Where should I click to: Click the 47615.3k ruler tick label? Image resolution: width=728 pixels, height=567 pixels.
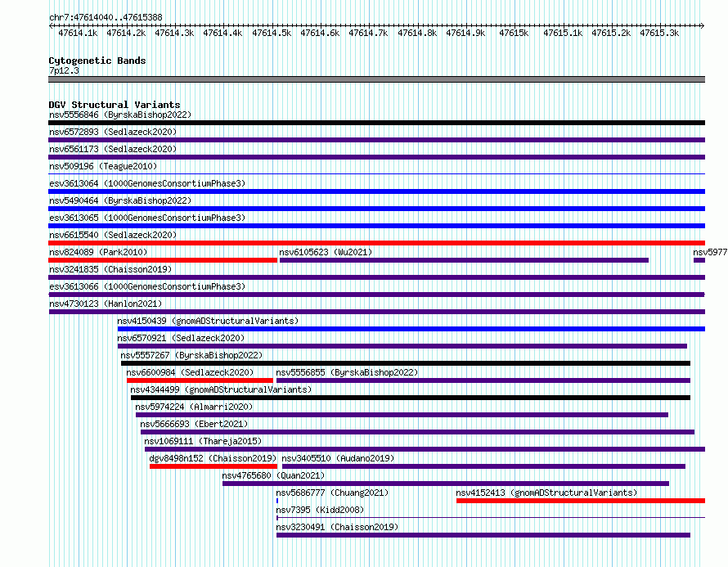point(659,33)
